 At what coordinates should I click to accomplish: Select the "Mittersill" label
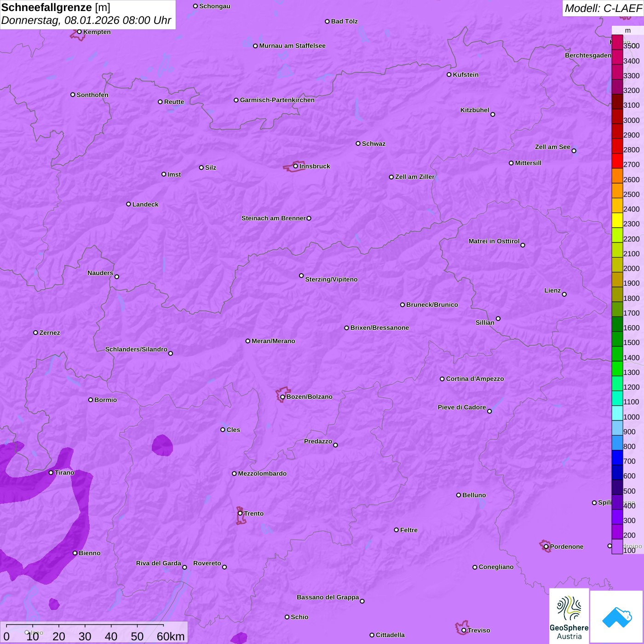click(528, 163)
